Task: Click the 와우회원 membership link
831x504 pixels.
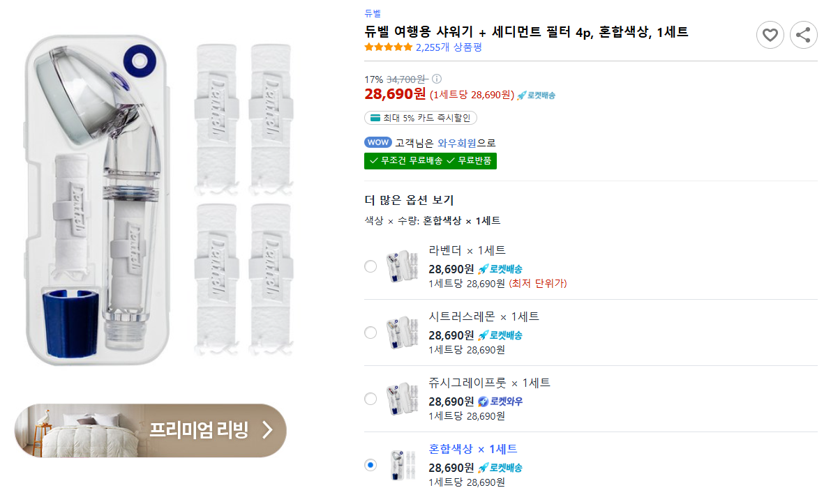Action: (x=457, y=143)
